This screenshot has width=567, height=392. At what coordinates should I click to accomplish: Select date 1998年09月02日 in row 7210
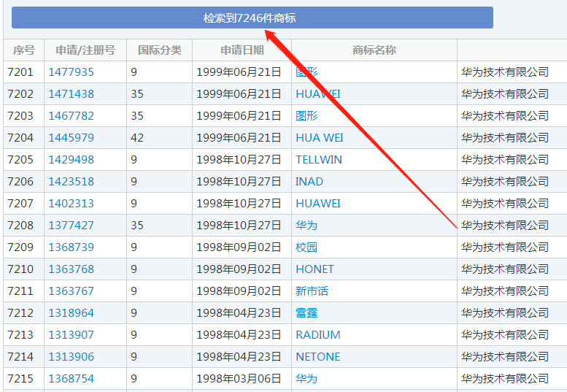(239, 269)
